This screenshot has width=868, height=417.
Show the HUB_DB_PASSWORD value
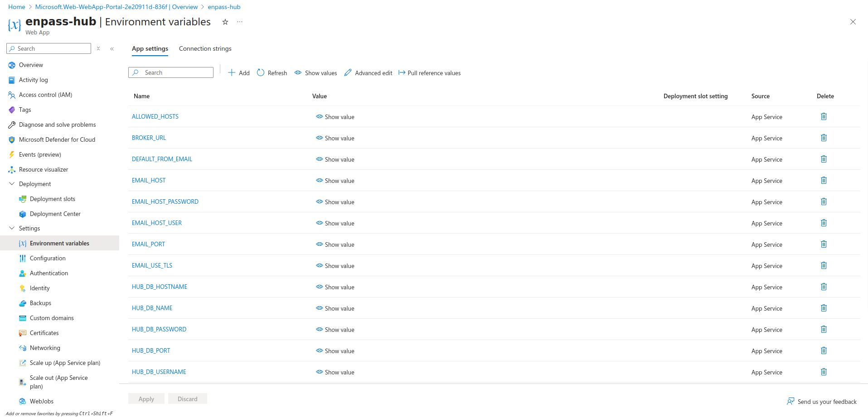tap(335, 330)
